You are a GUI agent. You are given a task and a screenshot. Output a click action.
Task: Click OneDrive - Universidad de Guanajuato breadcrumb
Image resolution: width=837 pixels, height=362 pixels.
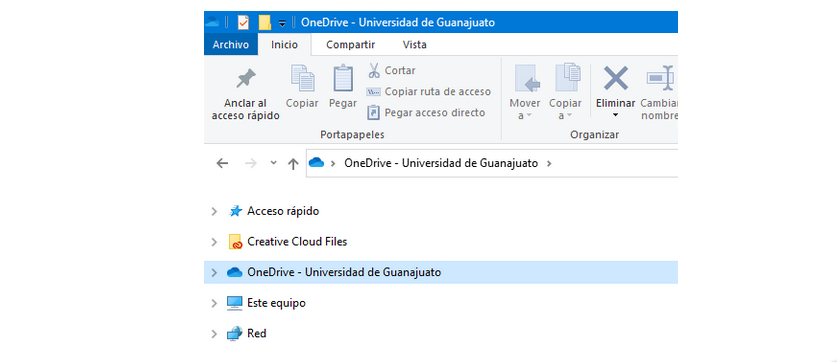click(441, 163)
